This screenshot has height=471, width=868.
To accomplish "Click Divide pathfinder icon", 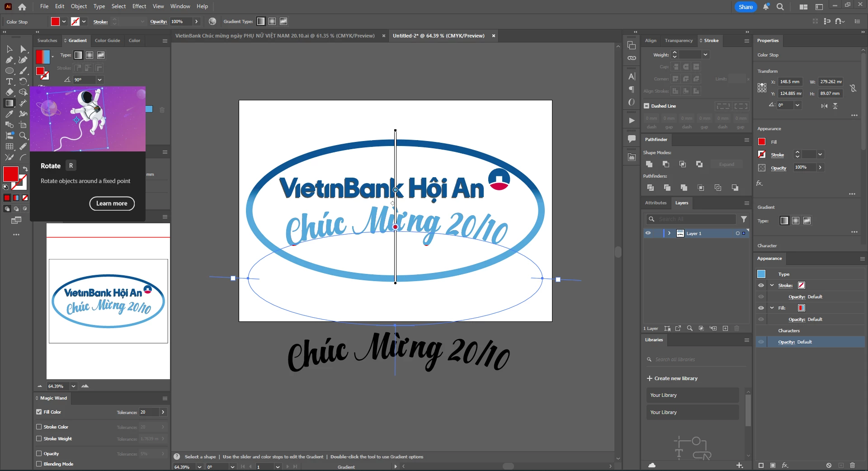I will tap(651, 188).
